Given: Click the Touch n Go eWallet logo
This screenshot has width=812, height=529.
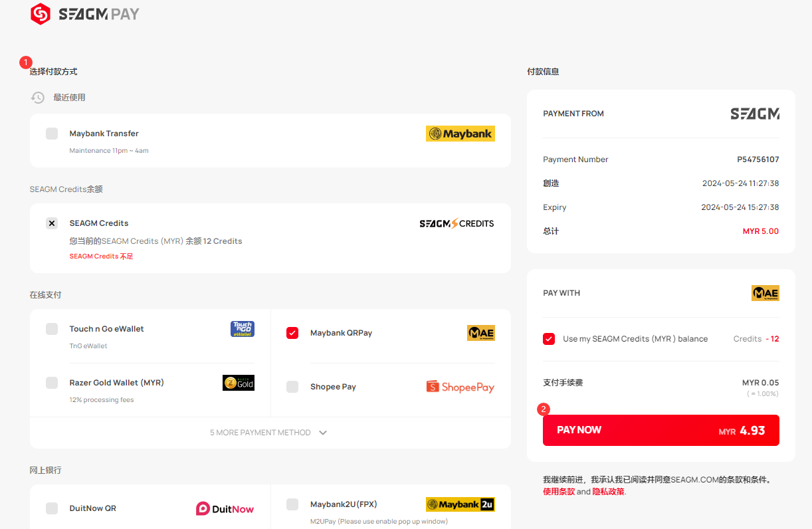Looking at the screenshot, I should pos(243,329).
